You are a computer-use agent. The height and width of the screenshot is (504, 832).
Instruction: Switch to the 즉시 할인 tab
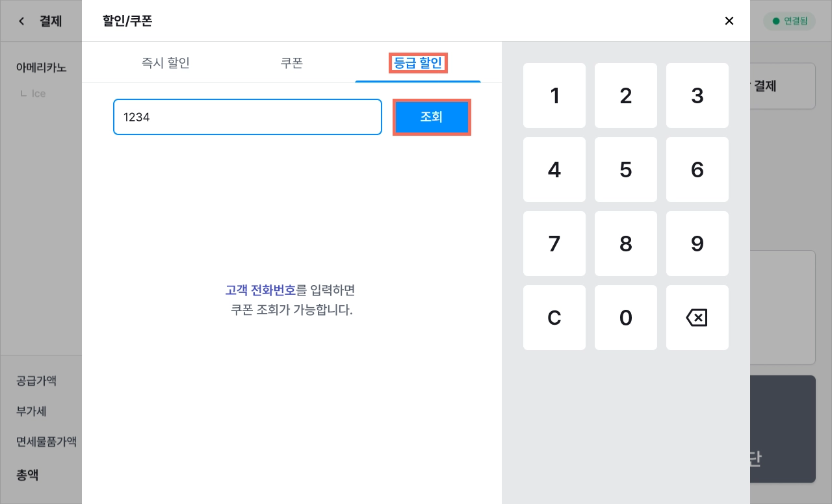pyautogui.click(x=166, y=63)
